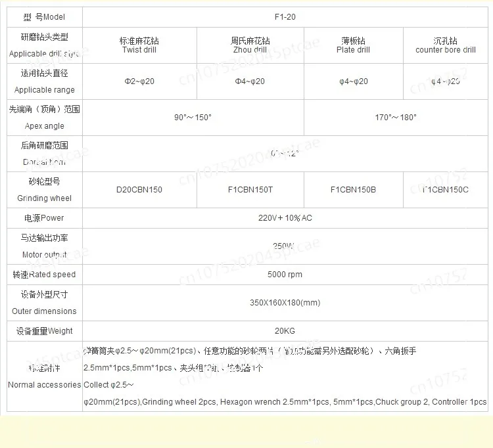Click the '设备重量Weight' row label
Screen dimensions: 493x448
[x=44, y=331]
